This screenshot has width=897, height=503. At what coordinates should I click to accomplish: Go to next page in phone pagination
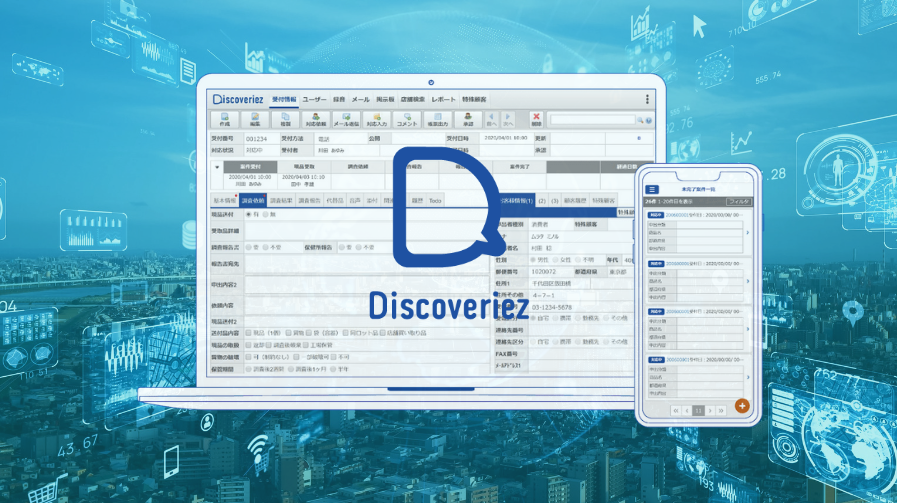(713, 410)
